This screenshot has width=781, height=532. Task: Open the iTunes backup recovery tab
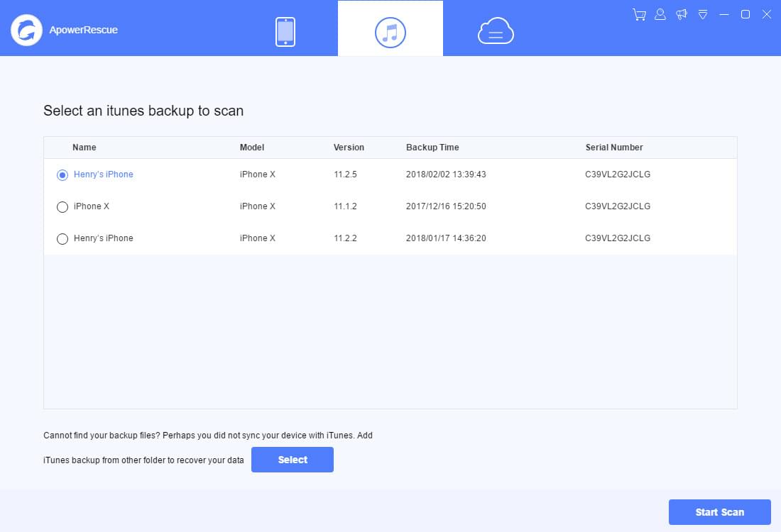click(x=390, y=30)
